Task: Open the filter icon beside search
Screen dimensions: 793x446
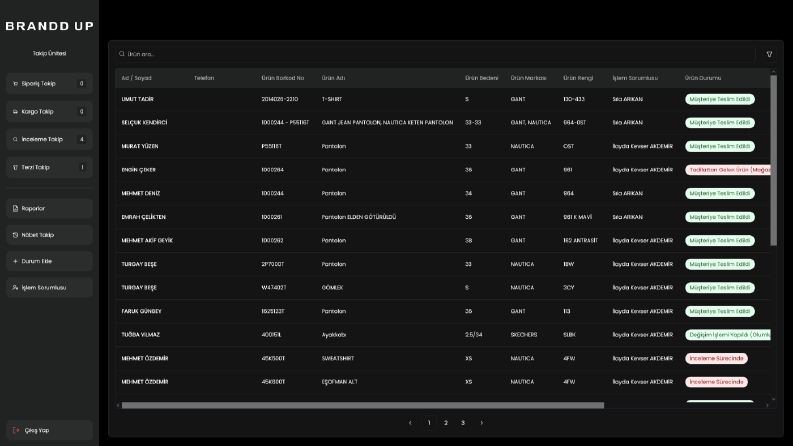Action: click(x=769, y=54)
